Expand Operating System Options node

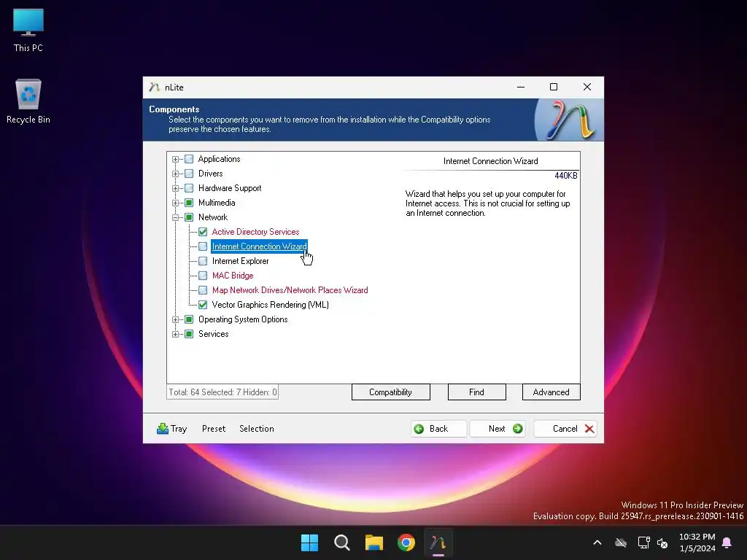pos(175,319)
